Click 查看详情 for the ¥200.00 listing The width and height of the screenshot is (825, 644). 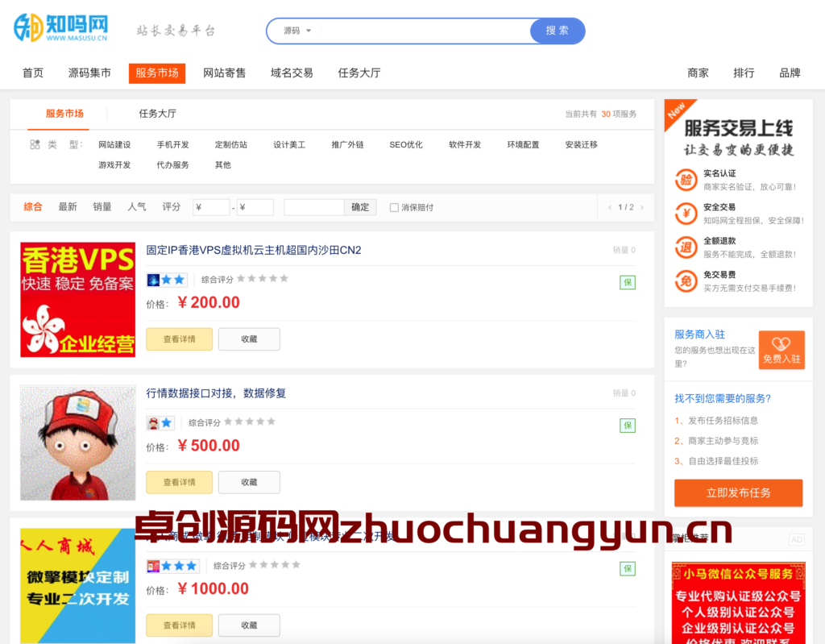(179, 339)
